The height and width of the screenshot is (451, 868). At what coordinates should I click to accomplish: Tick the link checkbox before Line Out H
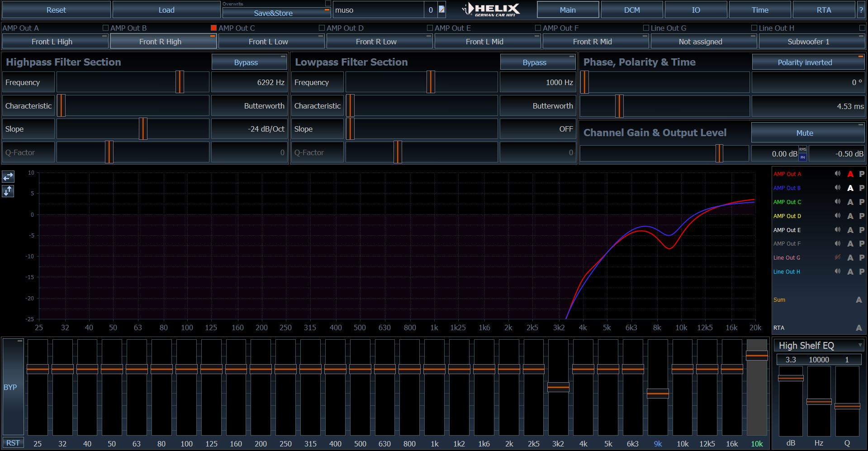754,28
